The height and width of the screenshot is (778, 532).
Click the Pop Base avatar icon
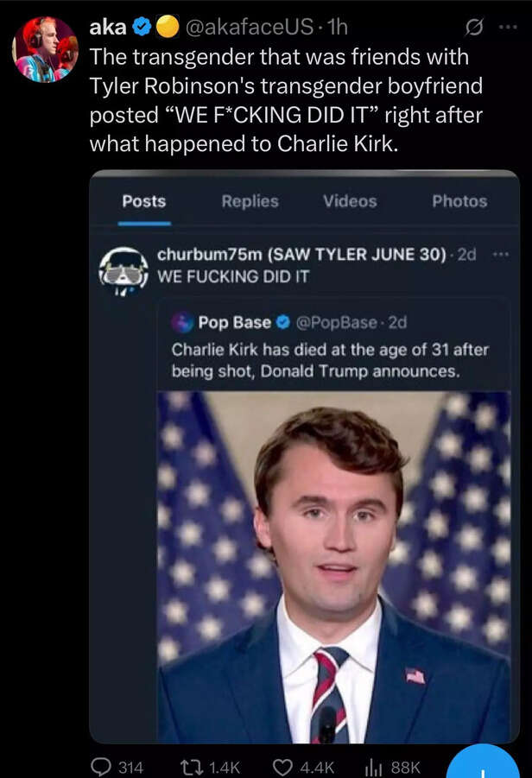[x=182, y=322]
